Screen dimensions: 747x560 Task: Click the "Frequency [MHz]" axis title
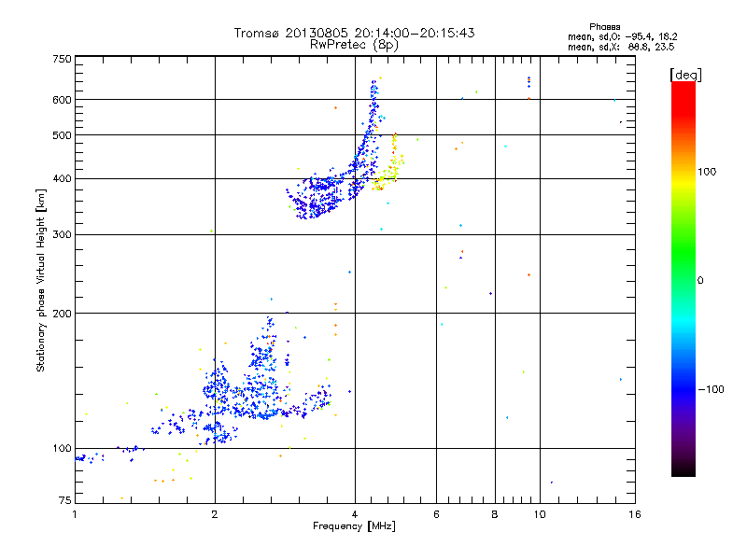[x=354, y=526]
